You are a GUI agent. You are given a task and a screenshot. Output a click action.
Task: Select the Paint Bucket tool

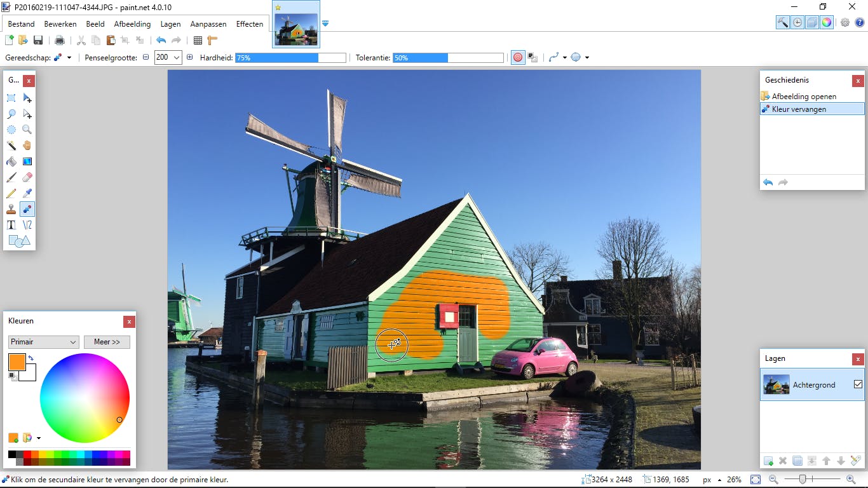11,161
